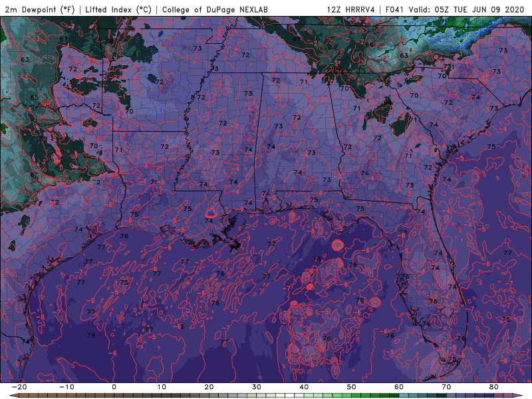The width and height of the screenshot is (532, 399).
Task: Click the 60 tick label on colorbar
Action: [399, 387]
